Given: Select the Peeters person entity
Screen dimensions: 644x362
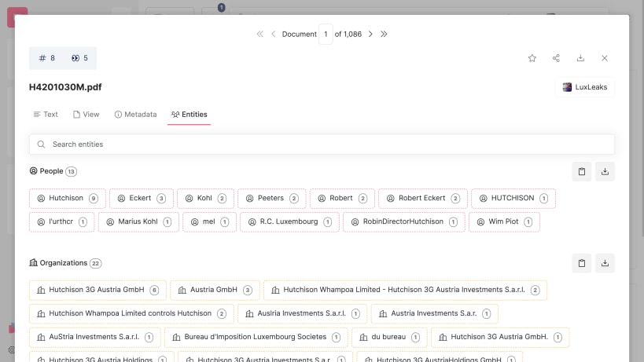Looking at the screenshot, I should pyautogui.click(x=272, y=199).
